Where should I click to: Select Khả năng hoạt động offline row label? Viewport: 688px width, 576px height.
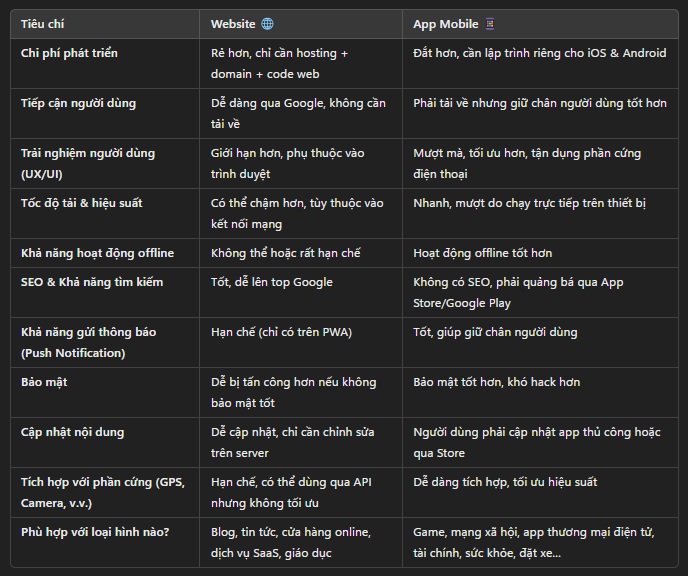coord(97,253)
